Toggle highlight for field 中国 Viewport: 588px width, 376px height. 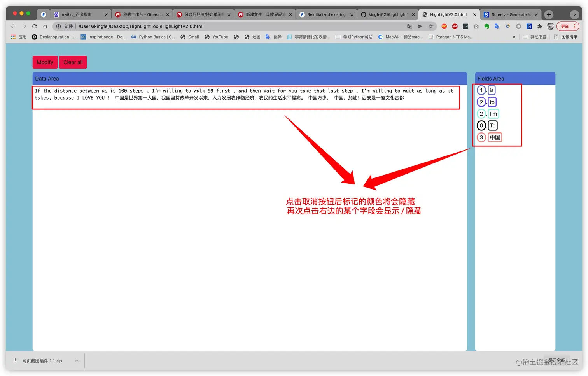[x=495, y=137]
